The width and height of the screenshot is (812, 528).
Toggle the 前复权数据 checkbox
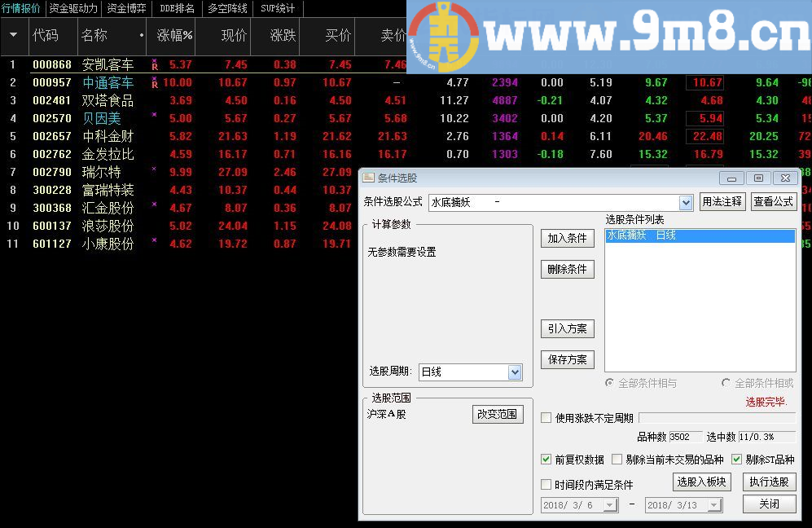click(546, 460)
